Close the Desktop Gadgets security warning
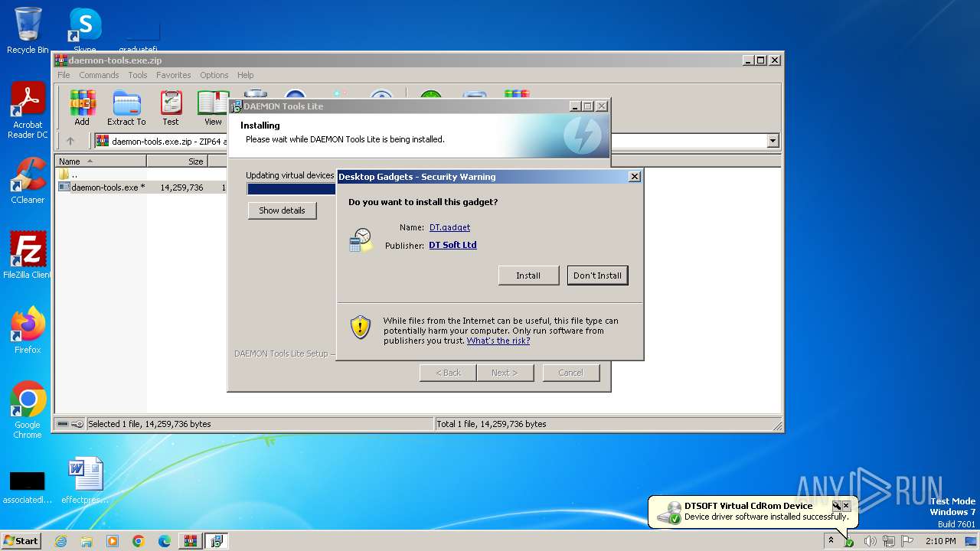Viewport: 980px width, 551px height. (634, 177)
